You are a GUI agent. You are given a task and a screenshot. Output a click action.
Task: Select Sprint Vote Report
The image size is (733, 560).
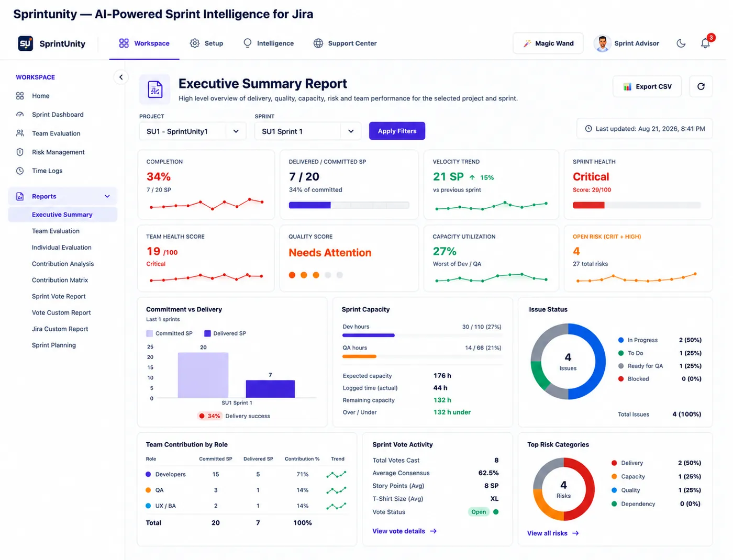(x=59, y=296)
